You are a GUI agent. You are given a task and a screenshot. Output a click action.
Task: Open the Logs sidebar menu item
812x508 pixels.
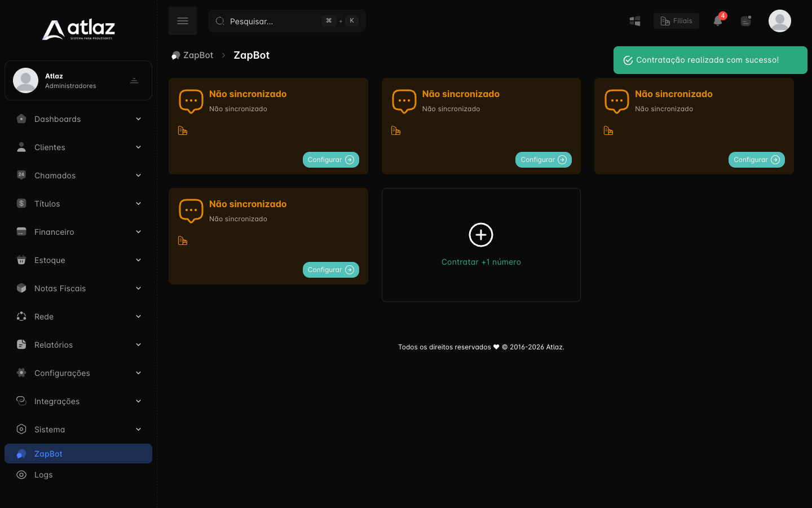pyautogui.click(x=78, y=475)
